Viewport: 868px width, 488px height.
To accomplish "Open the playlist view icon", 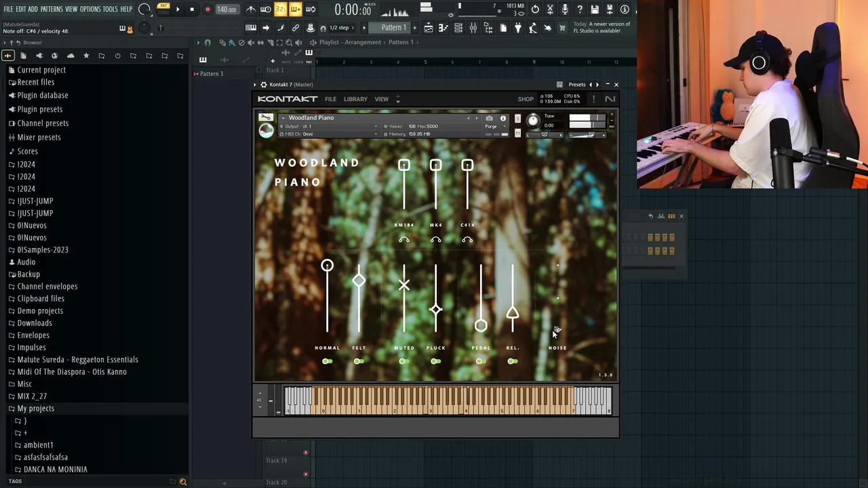I will point(428,28).
